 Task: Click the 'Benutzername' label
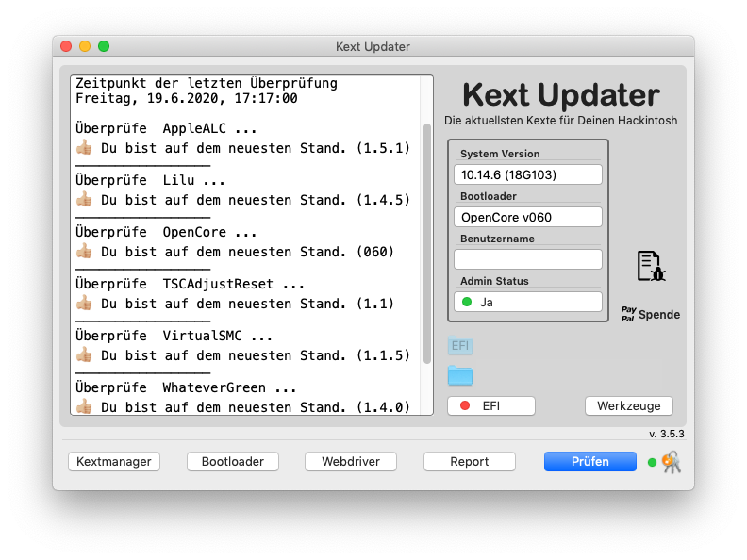point(497,239)
